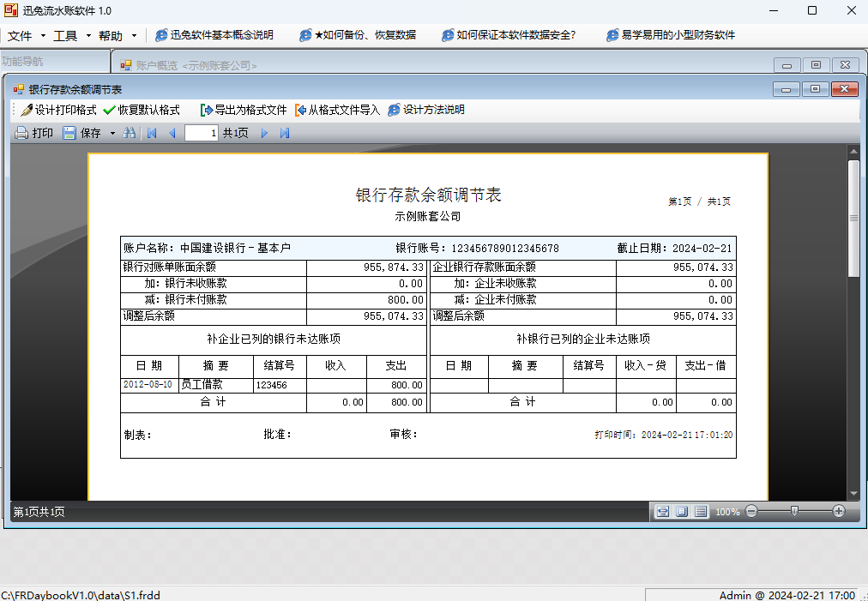This screenshot has width=868, height=601.
Task: Open the 帮助 menu
Action: 110,35
